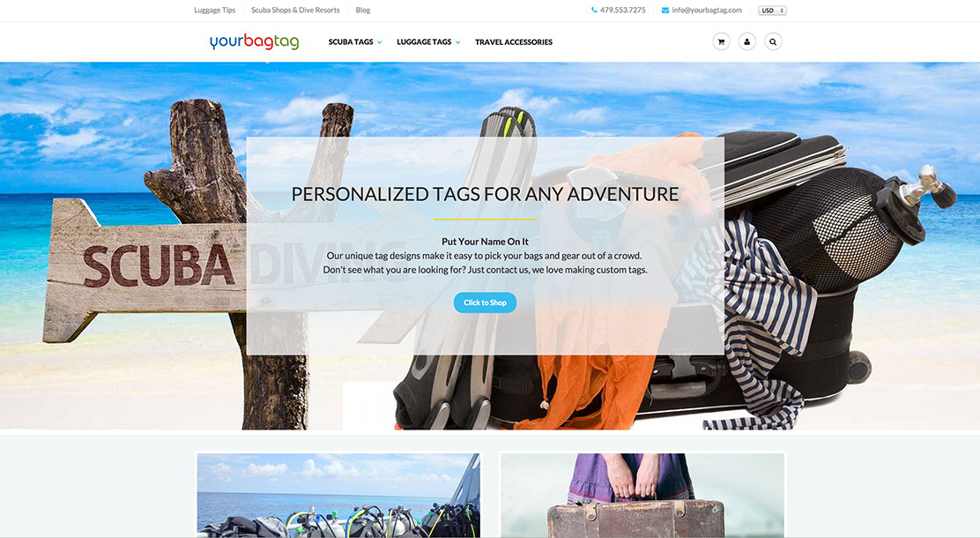The height and width of the screenshot is (538, 980).
Task: Click the info@yourbagtag.com email link
Action: pyautogui.click(x=707, y=10)
